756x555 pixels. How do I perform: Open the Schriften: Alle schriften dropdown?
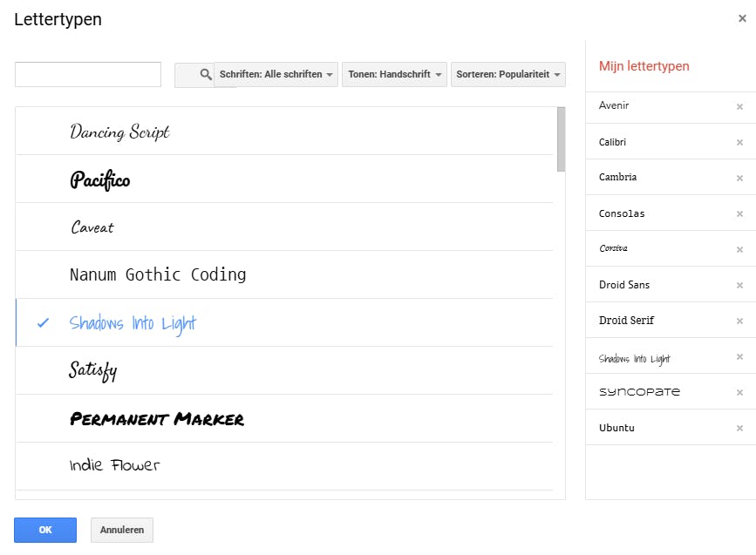(x=276, y=75)
